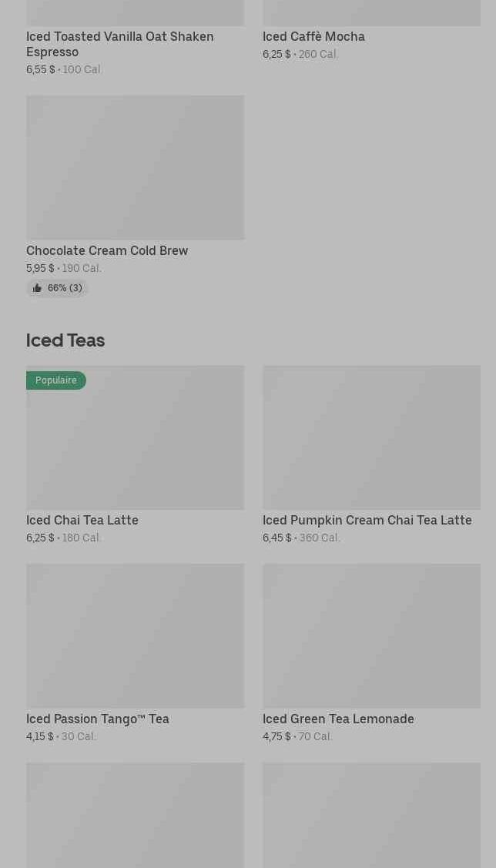Click the 5,95 $ price line
Image resolution: width=496 pixels, height=868 pixels.
[40, 268]
